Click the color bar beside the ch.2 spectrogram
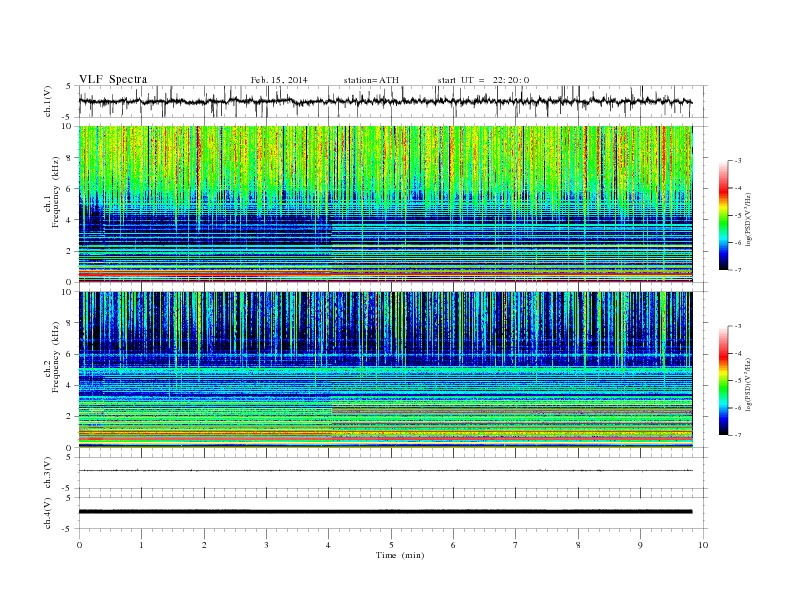This screenshot has width=792, height=612. [x=723, y=381]
